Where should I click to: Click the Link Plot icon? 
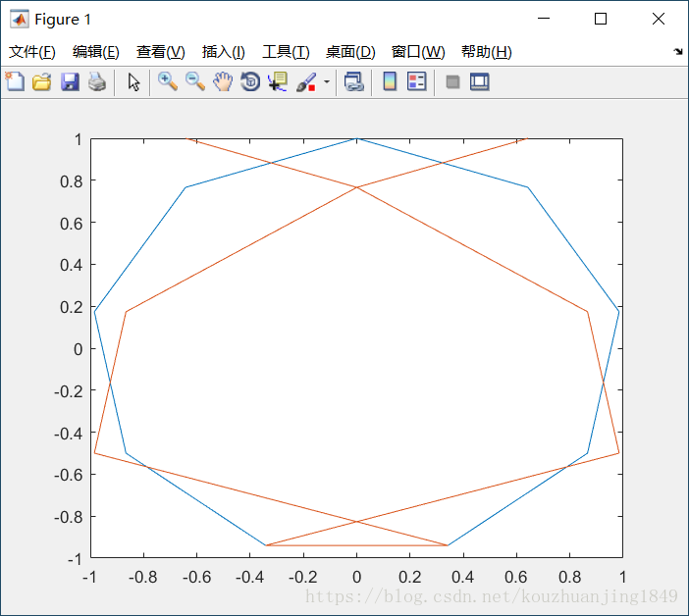click(x=353, y=81)
